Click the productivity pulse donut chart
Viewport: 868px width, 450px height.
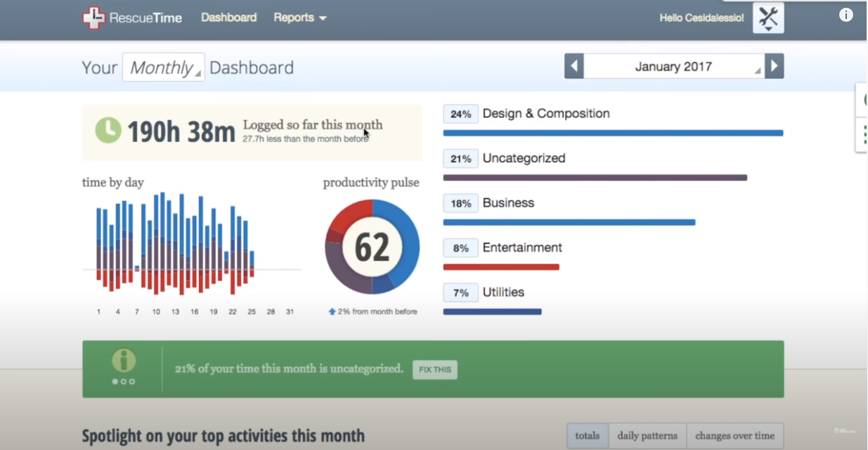tap(371, 246)
